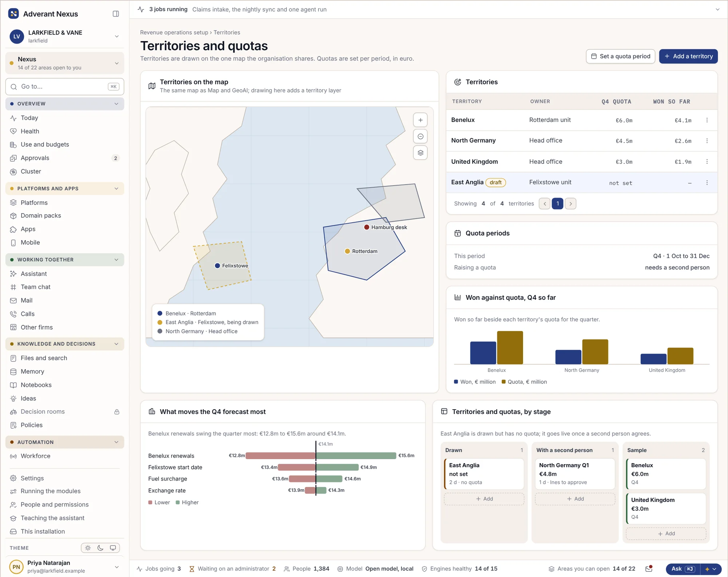Go to next territories page

pos(570,204)
